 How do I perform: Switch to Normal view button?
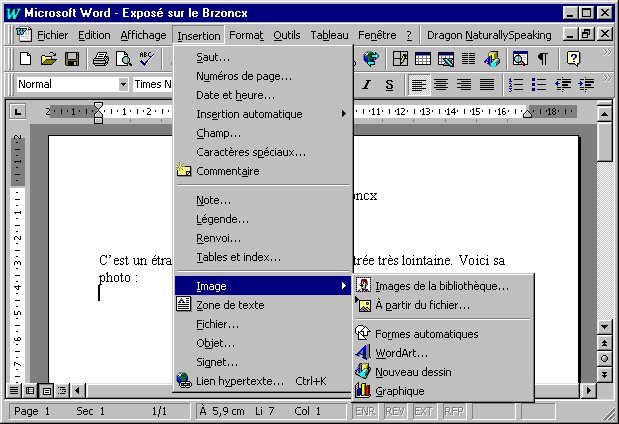click(x=14, y=391)
